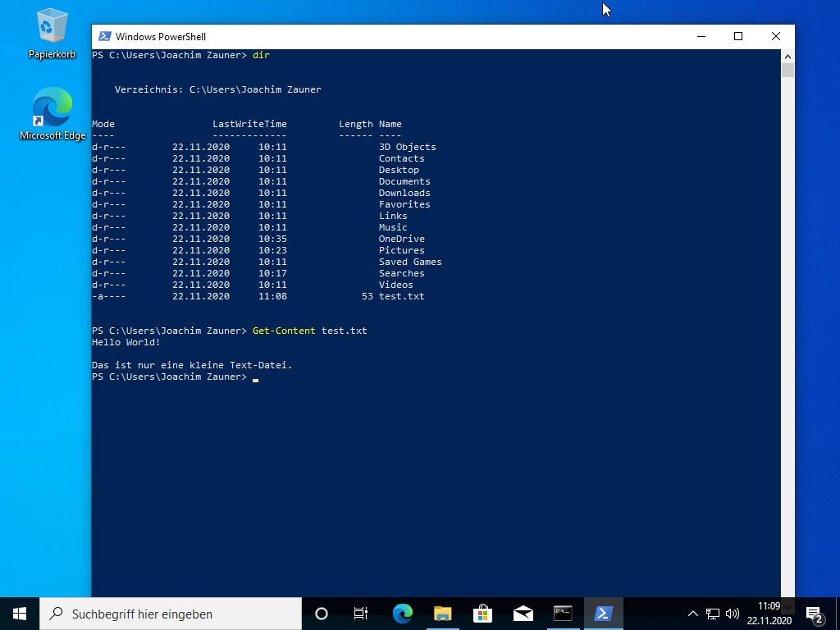840x630 pixels.
Task: Open Task View from the taskbar
Action: 360,614
